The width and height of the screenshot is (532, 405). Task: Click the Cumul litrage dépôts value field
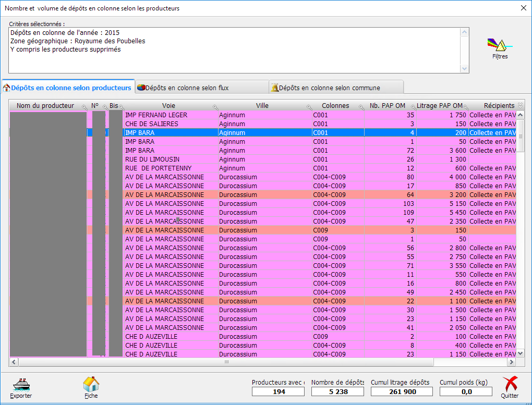coord(401,391)
